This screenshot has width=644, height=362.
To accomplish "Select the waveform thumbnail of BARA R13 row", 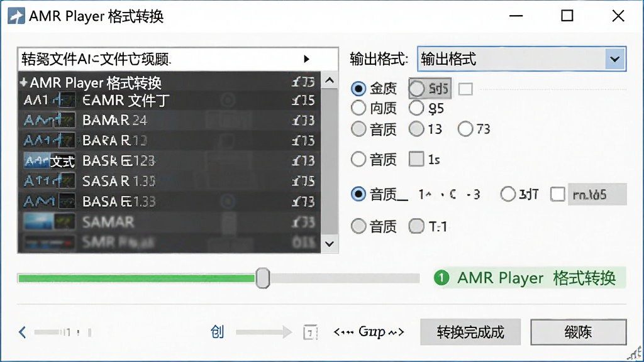I will pyautogui.click(x=49, y=140).
